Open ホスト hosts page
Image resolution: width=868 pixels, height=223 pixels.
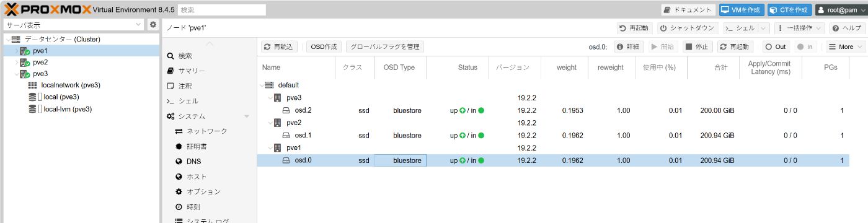pos(197,177)
